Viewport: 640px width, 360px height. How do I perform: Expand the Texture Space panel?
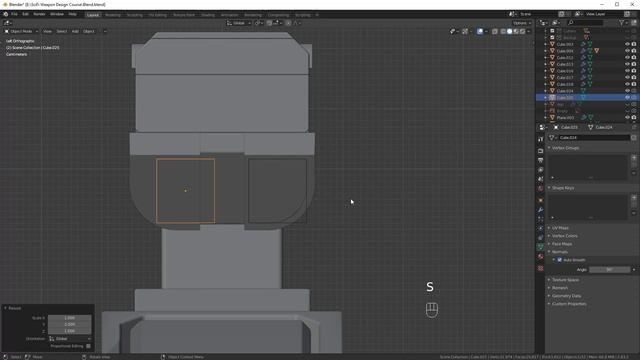click(x=565, y=280)
